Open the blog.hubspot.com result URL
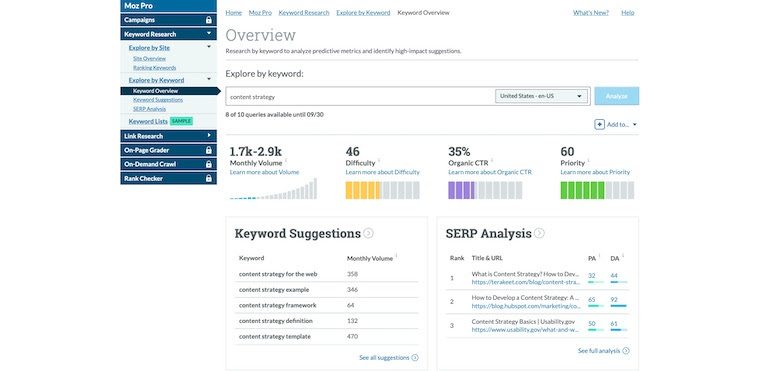 click(x=526, y=306)
